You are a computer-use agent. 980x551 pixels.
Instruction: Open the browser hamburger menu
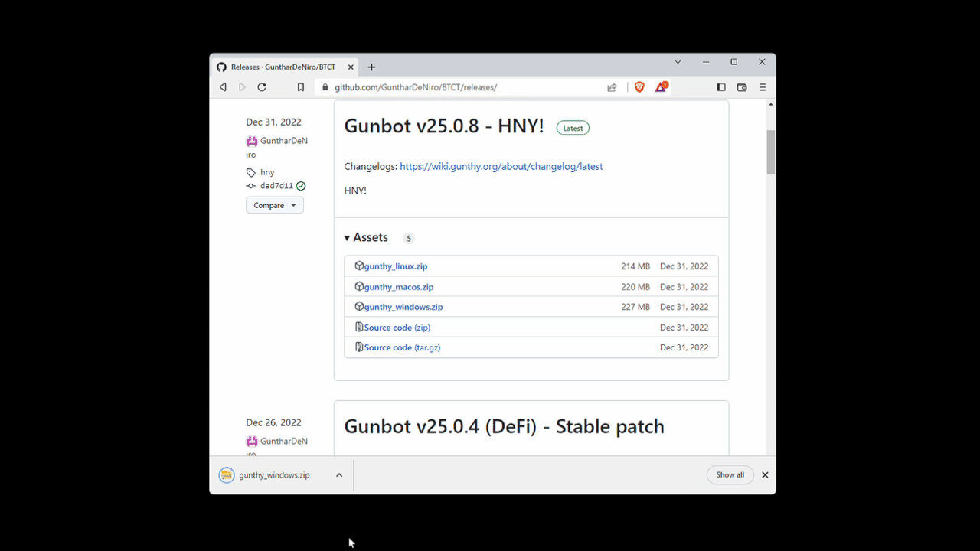pyautogui.click(x=763, y=87)
